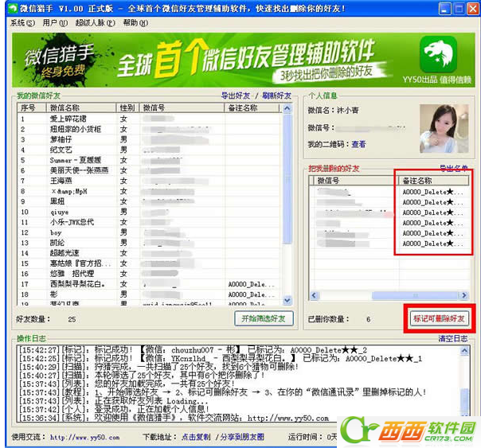481x448 pixels.
Task: Click the app icon in title bar
Action: click(14, 8)
